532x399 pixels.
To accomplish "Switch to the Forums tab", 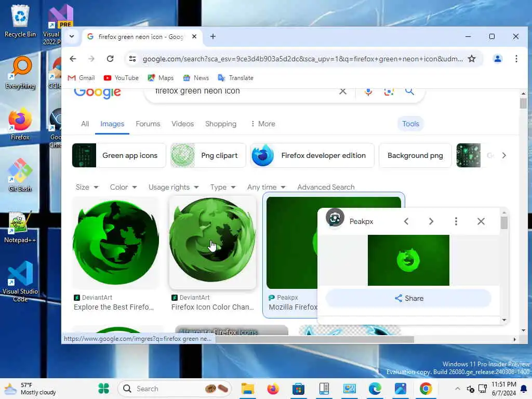I will tap(148, 124).
